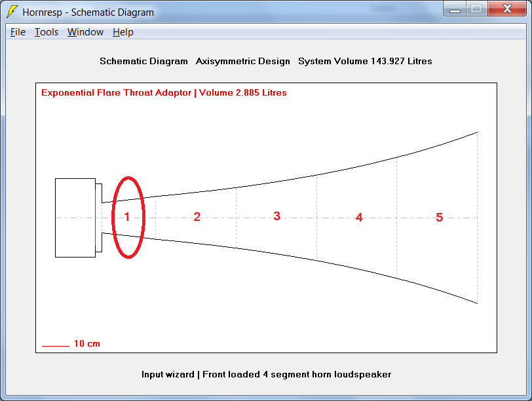Image resolution: width=532 pixels, height=401 pixels.
Task: Select horn segment number 5
Action: pyautogui.click(x=440, y=217)
